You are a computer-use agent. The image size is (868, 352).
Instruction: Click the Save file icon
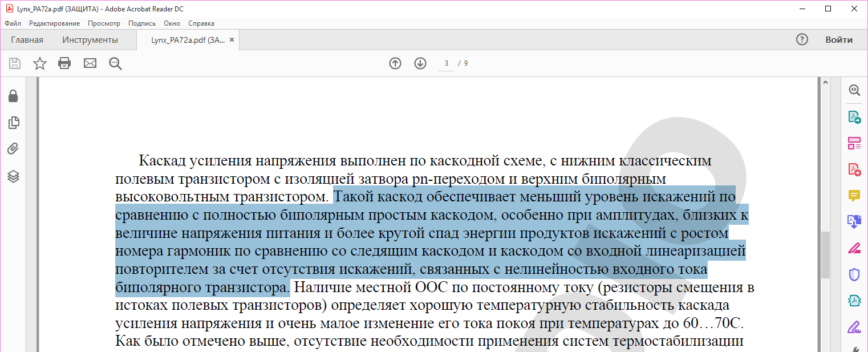[x=15, y=63]
